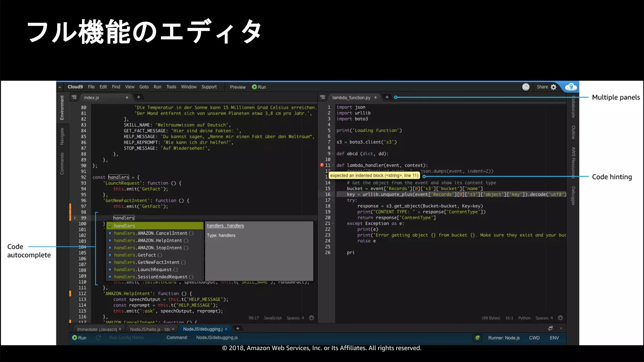Click the Preview button
644x362 pixels.
[x=237, y=87]
